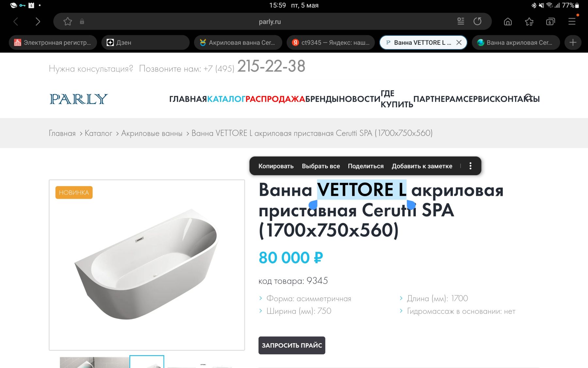The width and height of the screenshot is (588, 368).
Task: Bookmark page with the star icon
Action: (68, 22)
